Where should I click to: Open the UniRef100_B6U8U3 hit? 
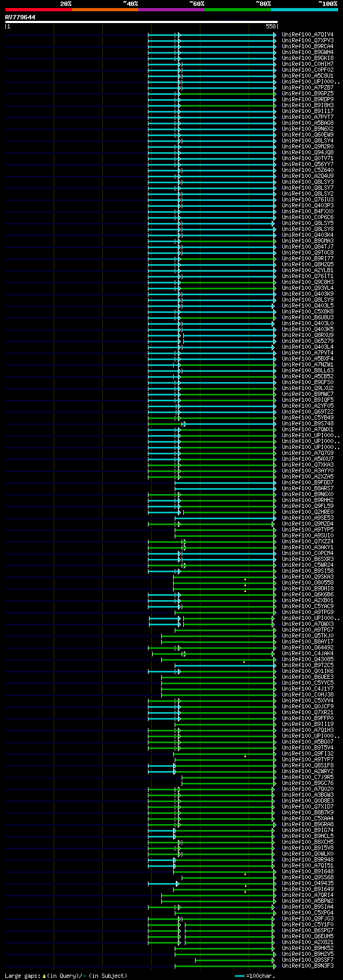(x=308, y=317)
